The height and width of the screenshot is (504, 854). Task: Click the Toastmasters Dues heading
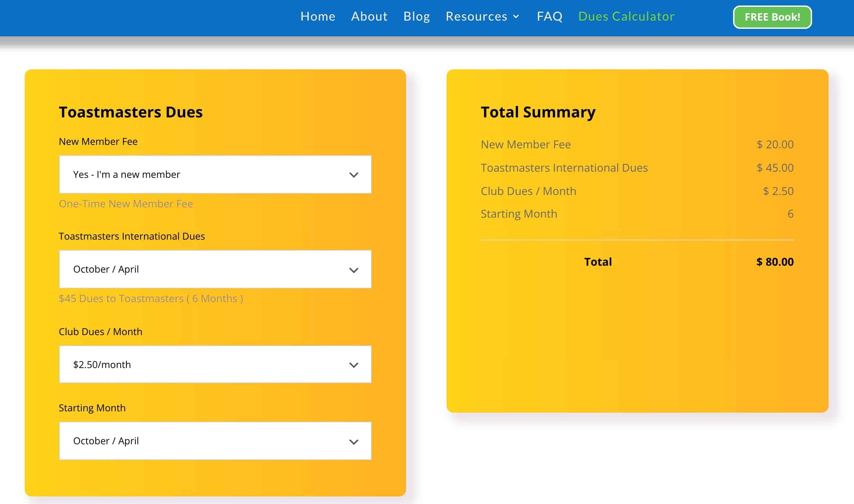pyautogui.click(x=131, y=112)
